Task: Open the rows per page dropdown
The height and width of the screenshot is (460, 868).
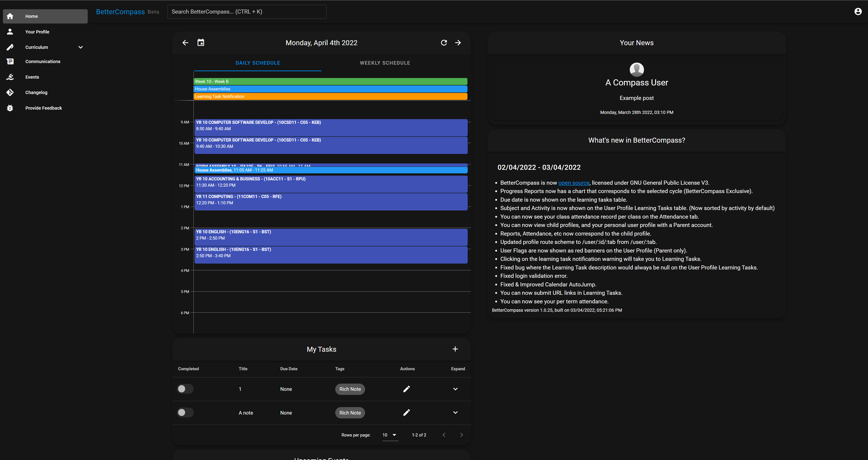Action: (389, 435)
